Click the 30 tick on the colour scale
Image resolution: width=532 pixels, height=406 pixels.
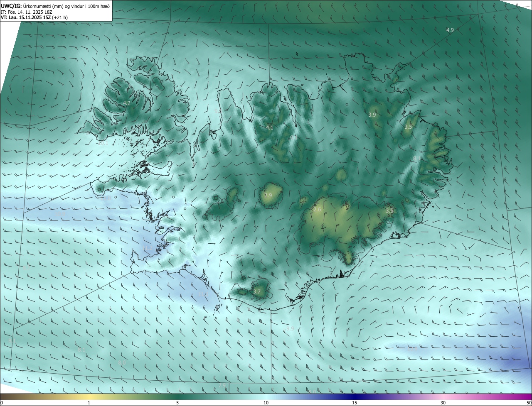click(x=443, y=403)
